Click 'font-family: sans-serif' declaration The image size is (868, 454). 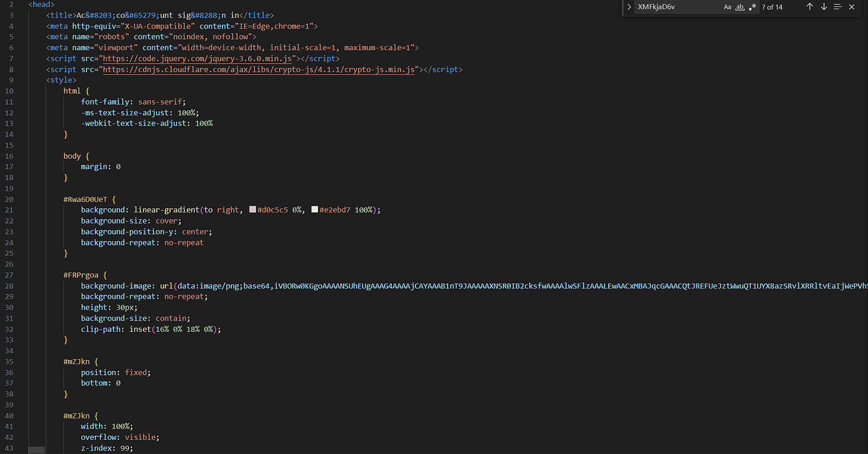tap(133, 102)
